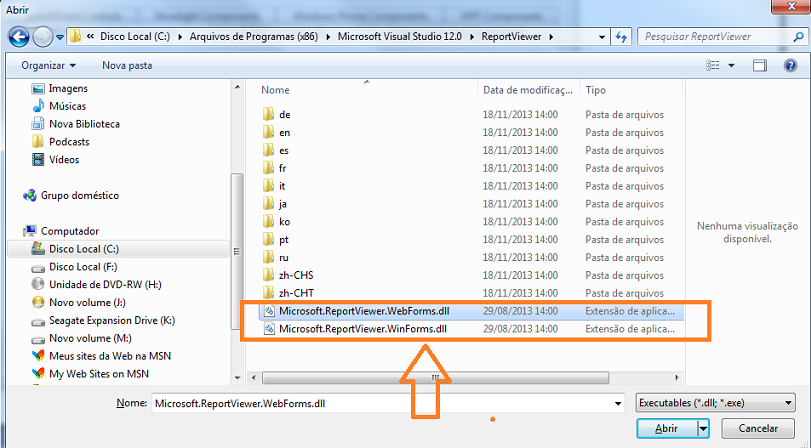Click navigation pane scroll down arrow
Viewport: 811px width, 448px height.
(237, 378)
